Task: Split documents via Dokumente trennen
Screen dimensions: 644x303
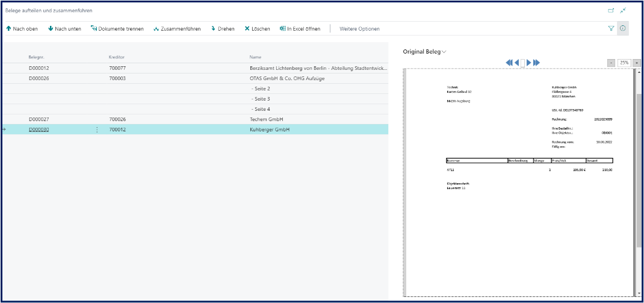Action: [x=117, y=29]
